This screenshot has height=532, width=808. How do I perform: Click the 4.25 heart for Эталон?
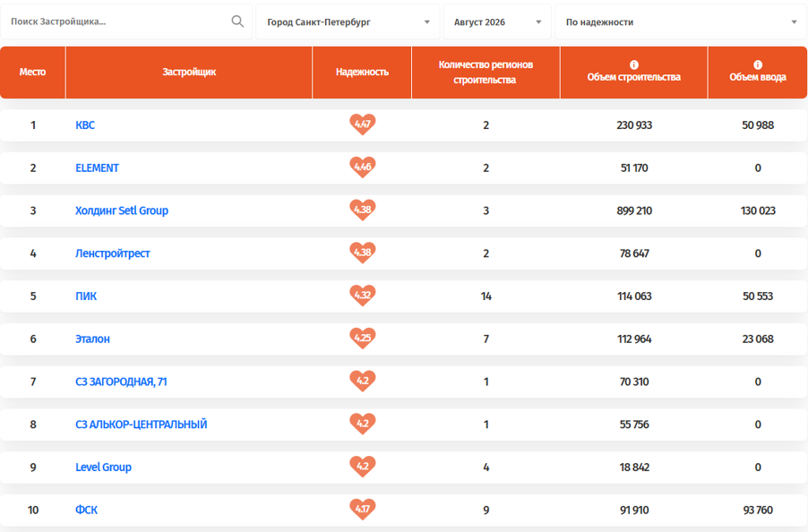[x=362, y=339]
